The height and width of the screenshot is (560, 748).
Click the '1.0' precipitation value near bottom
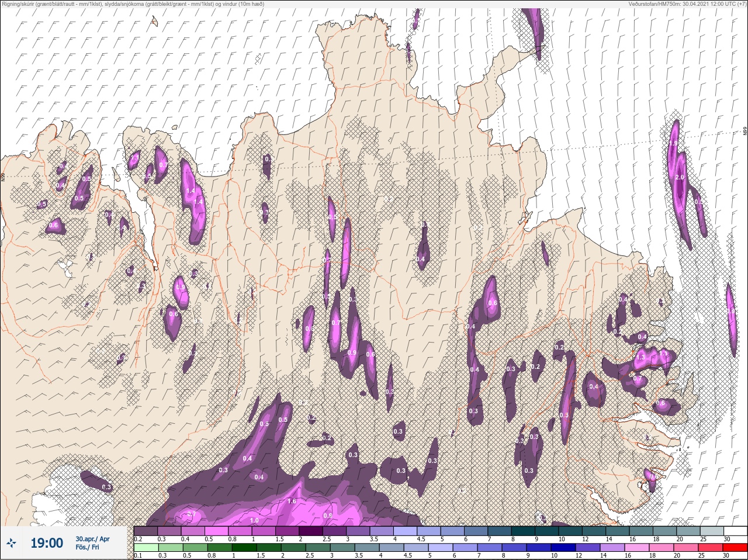coord(254,520)
